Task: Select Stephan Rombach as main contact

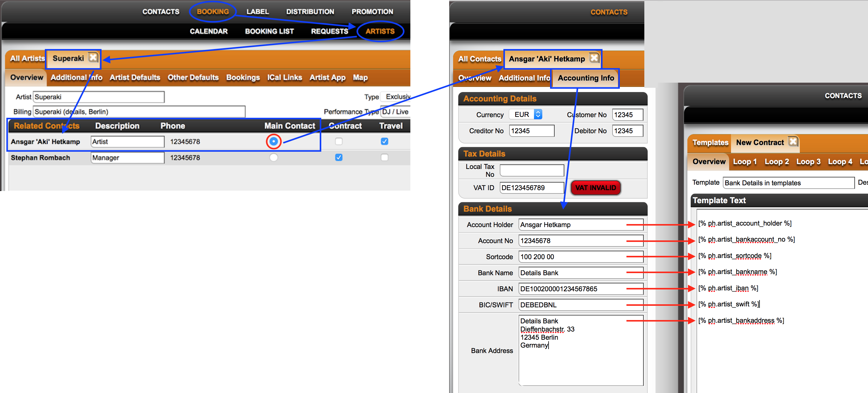Action: (x=274, y=157)
